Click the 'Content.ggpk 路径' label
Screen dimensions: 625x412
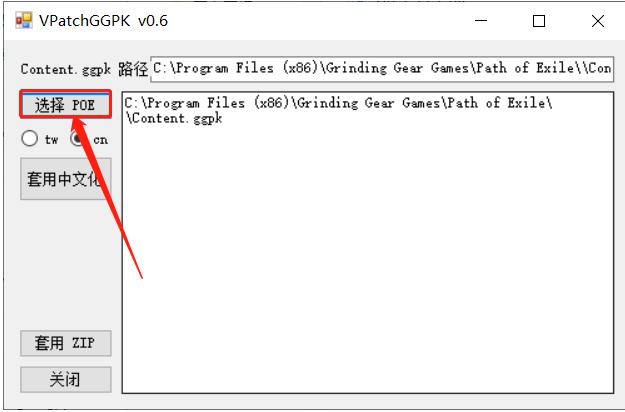click(84, 69)
